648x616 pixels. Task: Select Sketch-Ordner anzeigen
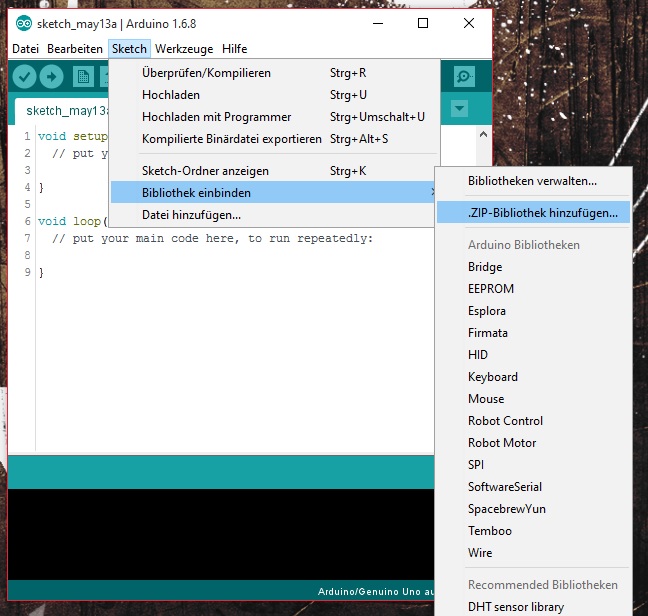click(x=274, y=171)
